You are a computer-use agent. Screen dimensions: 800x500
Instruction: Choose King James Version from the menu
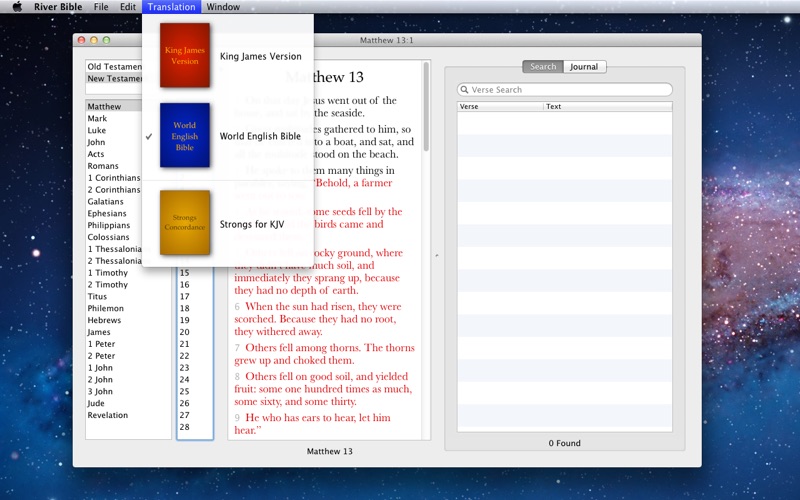point(260,57)
